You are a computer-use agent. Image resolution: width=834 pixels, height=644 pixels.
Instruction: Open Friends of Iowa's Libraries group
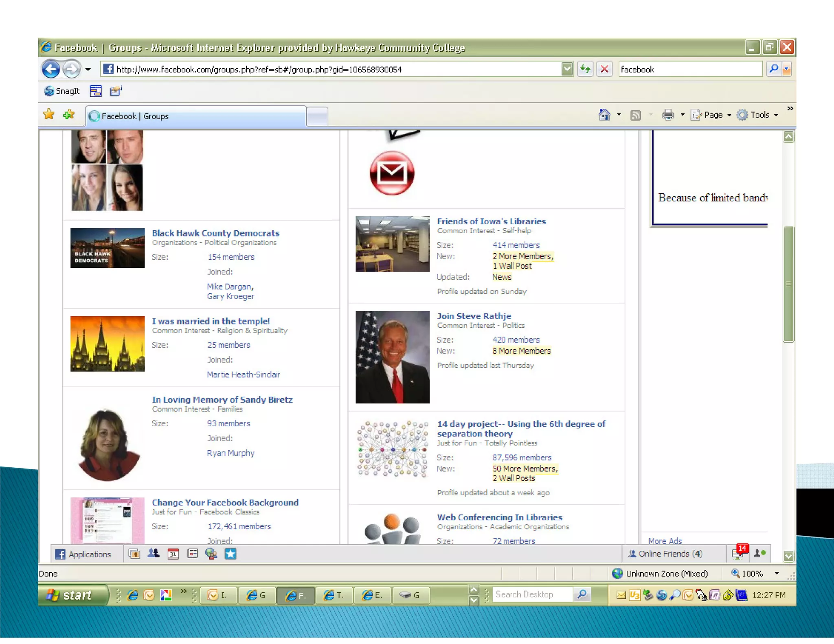pyautogui.click(x=491, y=221)
